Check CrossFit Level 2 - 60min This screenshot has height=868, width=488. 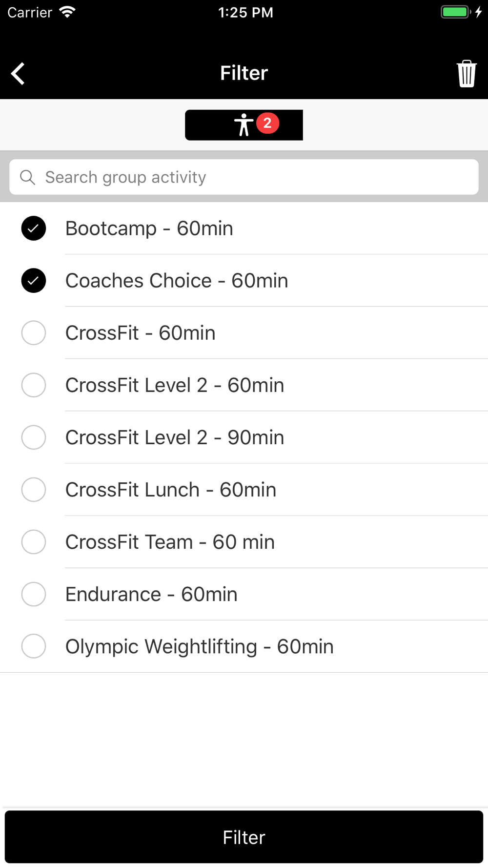point(34,385)
